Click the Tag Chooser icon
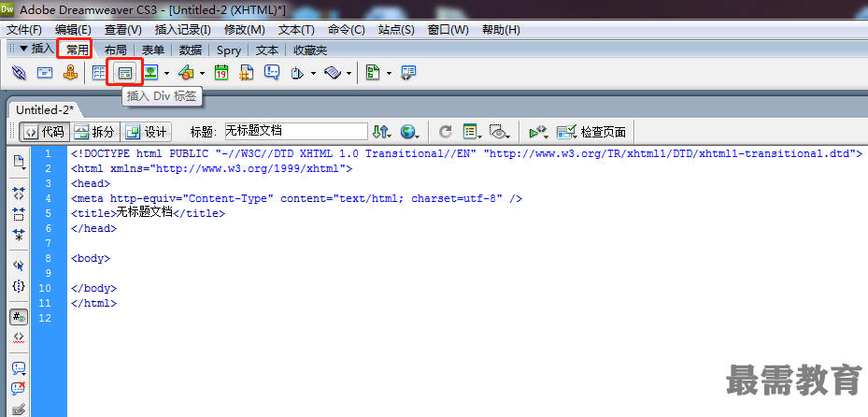The width and height of the screenshot is (868, 417). pos(408,73)
